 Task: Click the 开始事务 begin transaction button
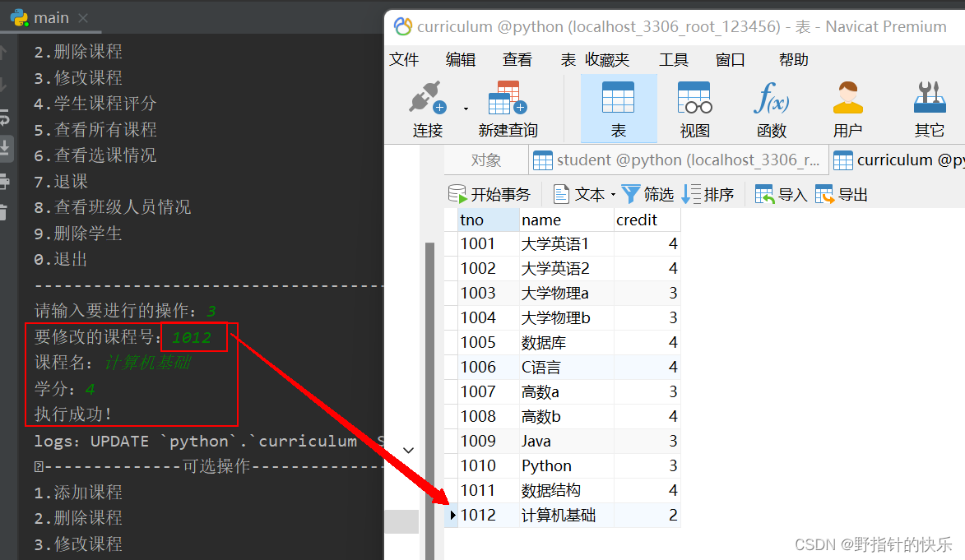pos(489,194)
